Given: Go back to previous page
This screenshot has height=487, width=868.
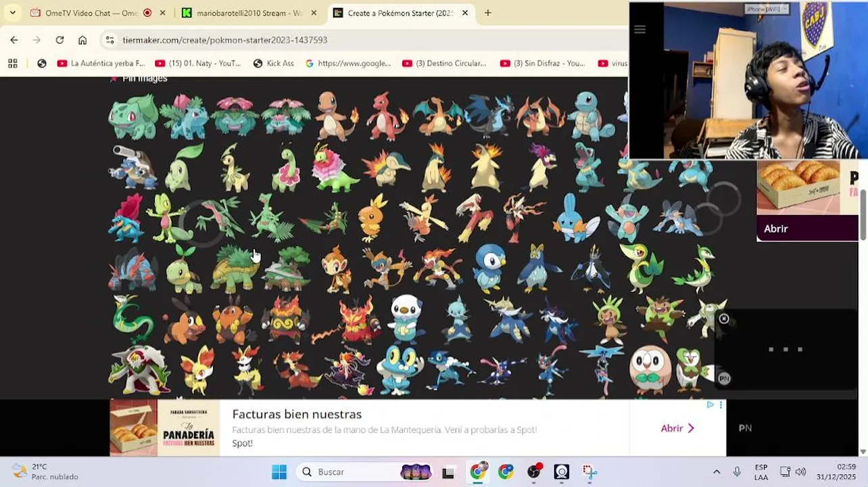Looking at the screenshot, I should click(x=14, y=40).
